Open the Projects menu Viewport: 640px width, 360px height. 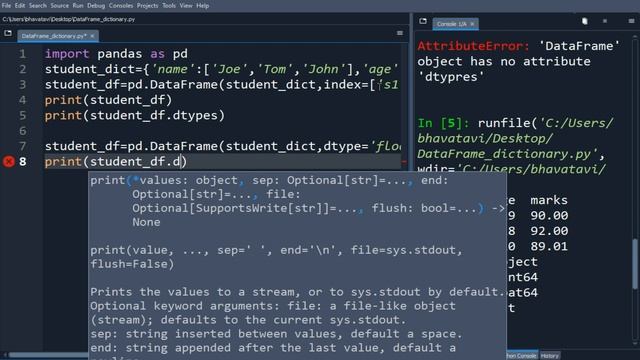click(147, 6)
